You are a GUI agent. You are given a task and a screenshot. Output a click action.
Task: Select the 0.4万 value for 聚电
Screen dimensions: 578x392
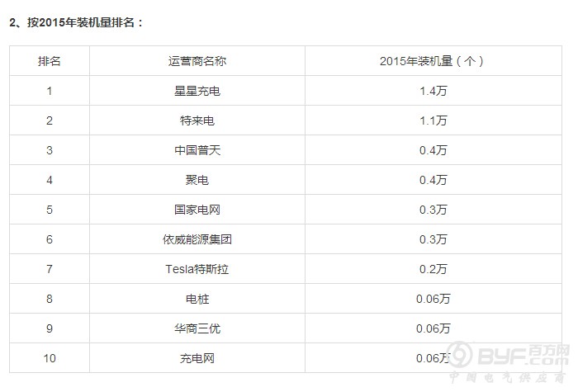point(433,180)
